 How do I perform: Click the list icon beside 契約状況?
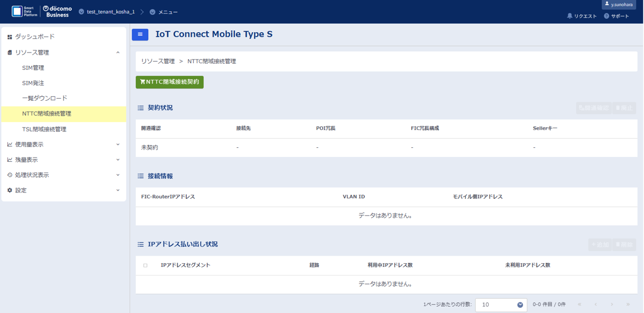(x=141, y=108)
